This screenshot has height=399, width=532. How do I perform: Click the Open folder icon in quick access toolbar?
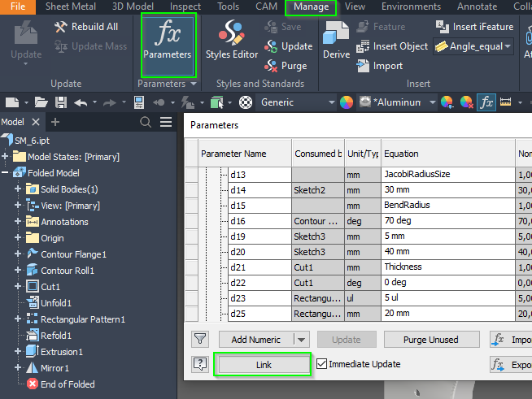[41, 102]
